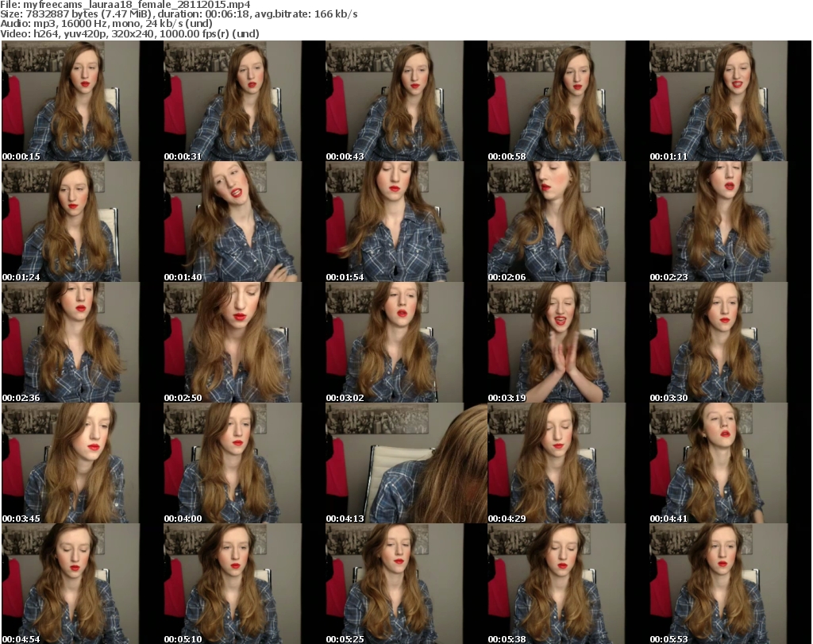
Task: Click the frame stamped 00:05:25
Action: [406, 584]
